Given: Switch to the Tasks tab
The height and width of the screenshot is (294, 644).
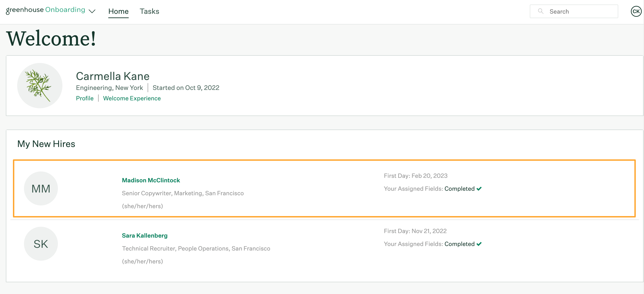Looking at the screenshot, I should coord(149,11).
